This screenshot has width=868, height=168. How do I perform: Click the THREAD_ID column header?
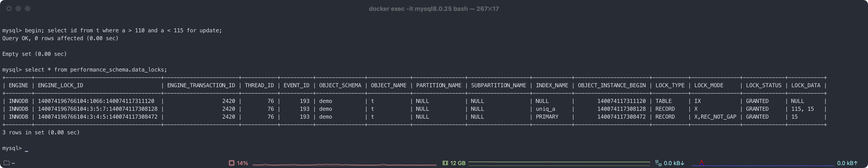(x=259, y=85)
